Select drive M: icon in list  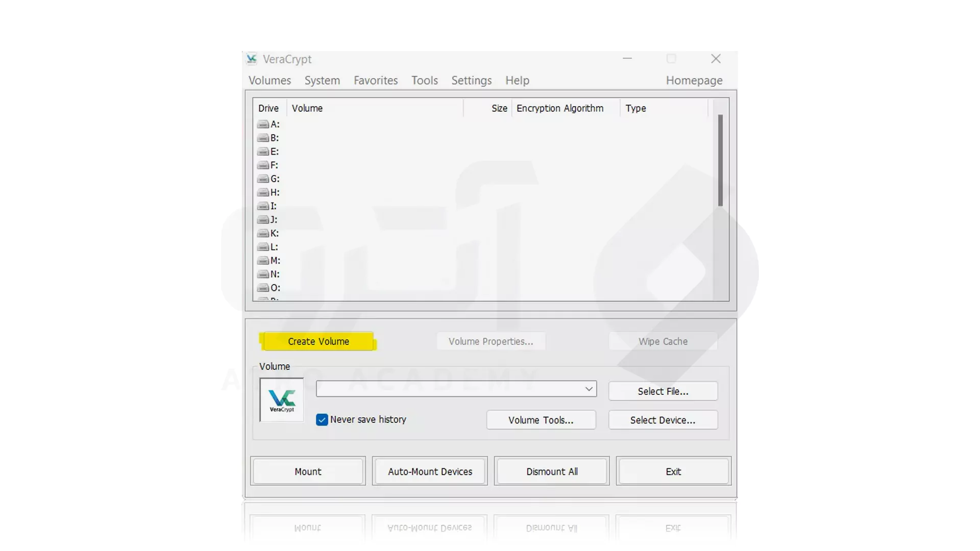(x=263, y=261)
